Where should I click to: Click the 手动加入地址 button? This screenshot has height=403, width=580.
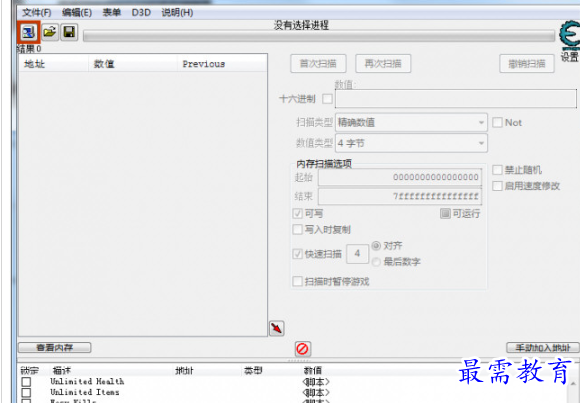tap(543, 347)
